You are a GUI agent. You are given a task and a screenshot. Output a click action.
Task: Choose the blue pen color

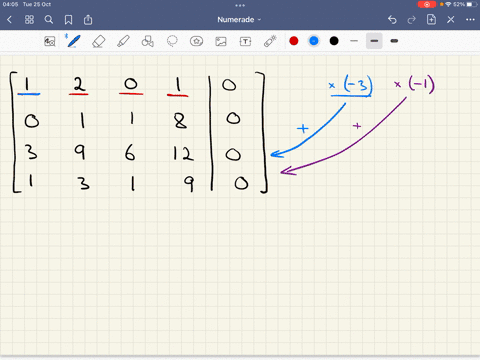click(x=314, y=41)
